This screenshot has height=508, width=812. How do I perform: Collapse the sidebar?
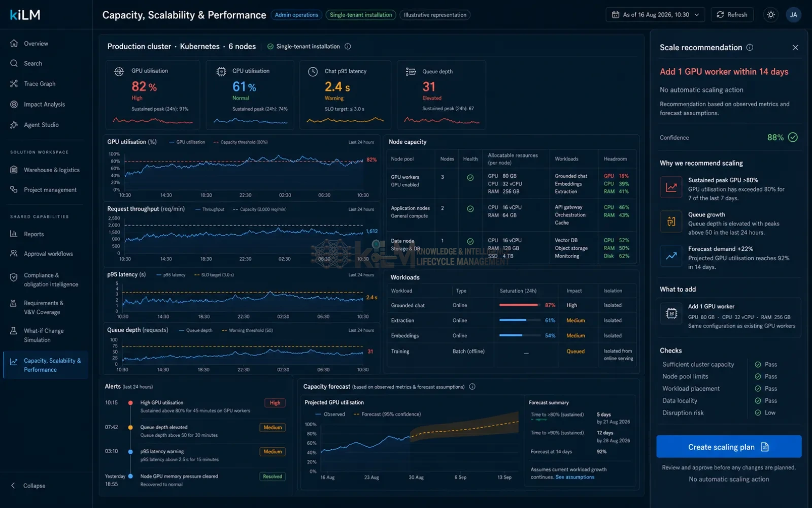point(28,486)
